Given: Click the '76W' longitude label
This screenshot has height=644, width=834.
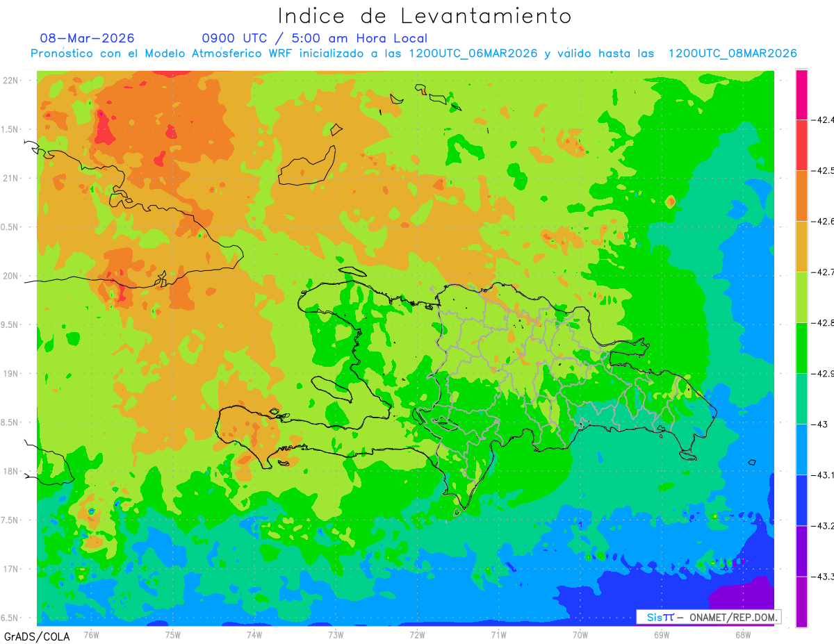Looking at the screenshot, I should [x=91, y=634].
